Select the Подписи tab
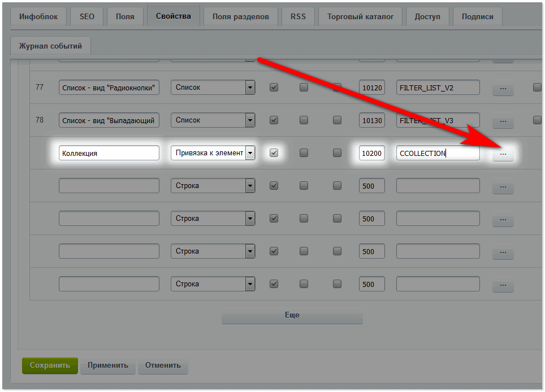 click(x=478, y=17)
